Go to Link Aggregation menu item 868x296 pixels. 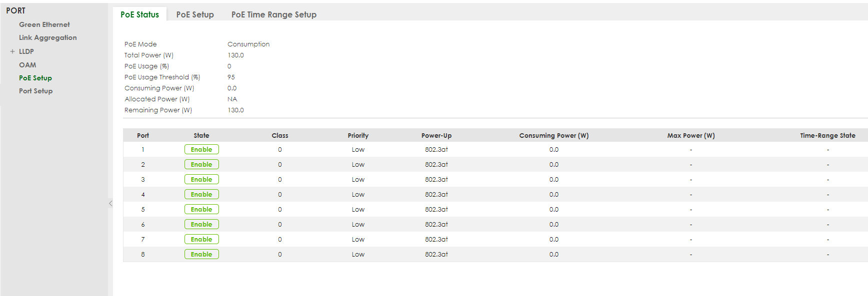coord(47,37)
